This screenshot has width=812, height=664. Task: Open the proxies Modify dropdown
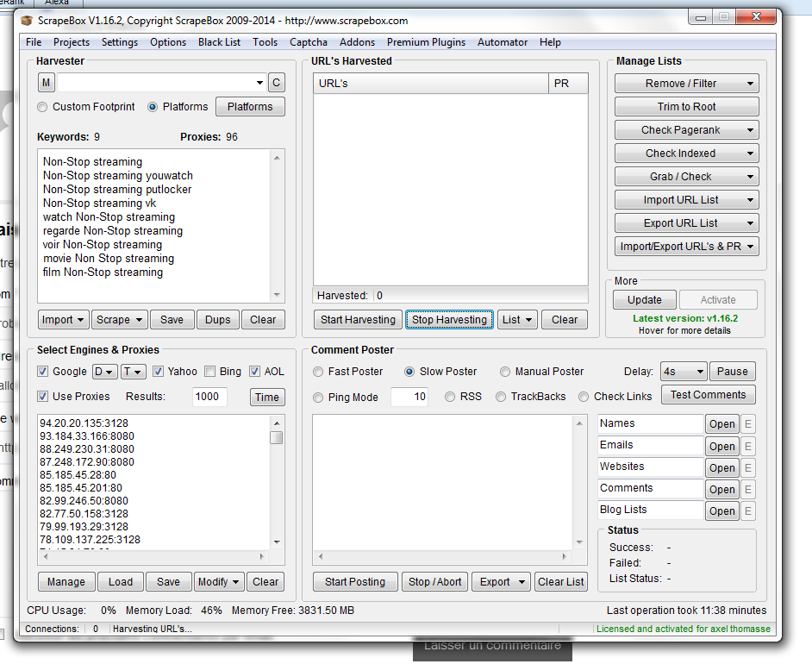point(219,582)
